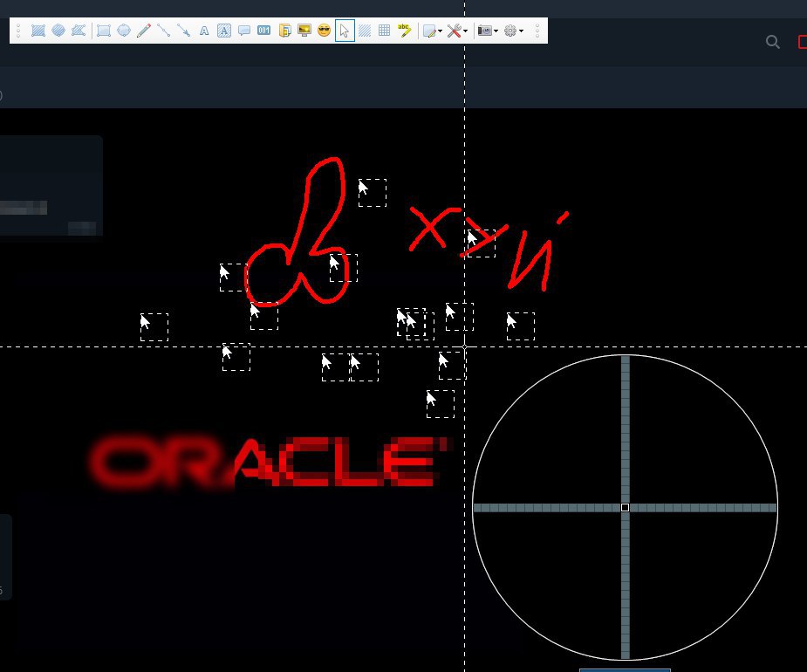Activate the boxed text A tool
Image resolution: width=807 pixels, height=672 pixels.
click(x=224, y=31)
